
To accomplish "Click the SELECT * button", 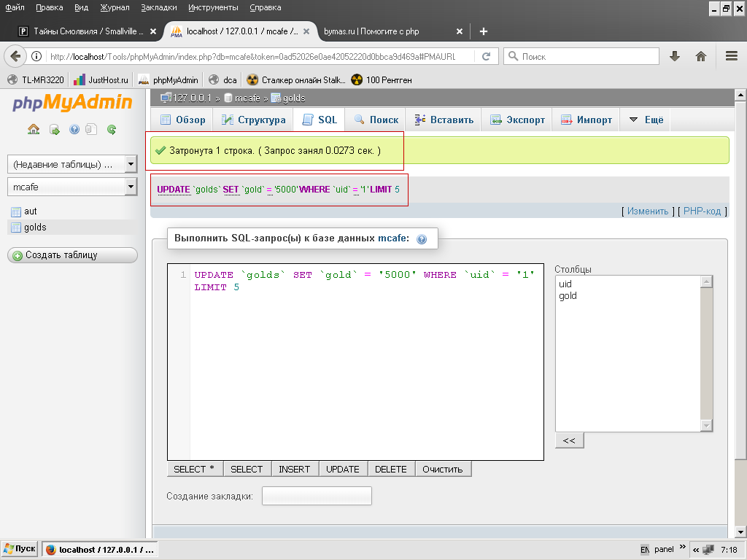I will tap(194, 469).
